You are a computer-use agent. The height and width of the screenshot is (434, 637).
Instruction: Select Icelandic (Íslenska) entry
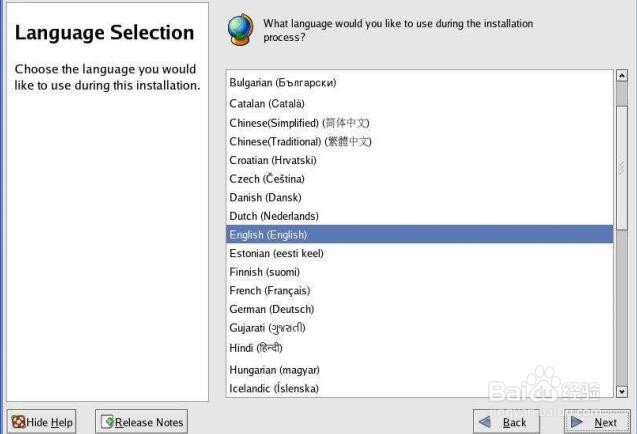click(419, 388)
